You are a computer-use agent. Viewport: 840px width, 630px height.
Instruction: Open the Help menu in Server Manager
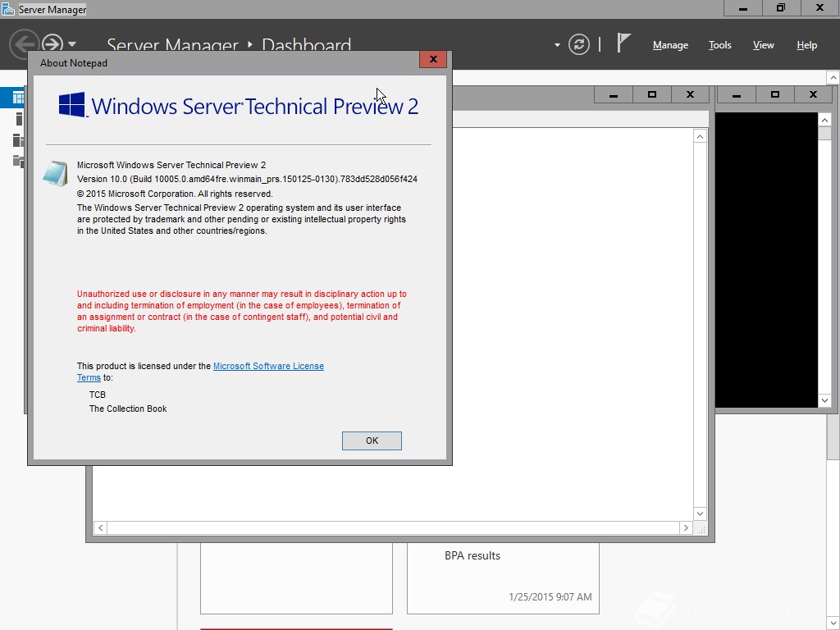point(806,45)
